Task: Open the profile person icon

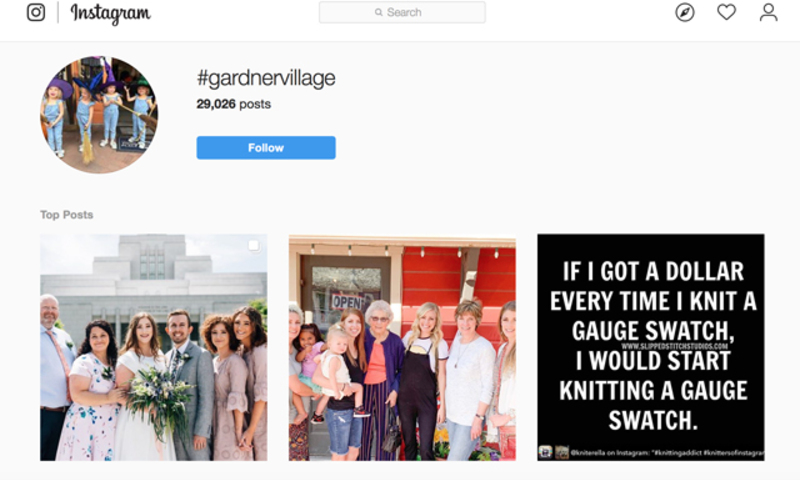Action: pos(768,12)
